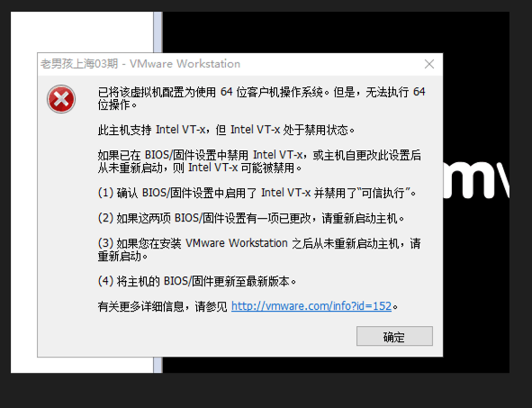This screenshot has width=532, height=408.
Task: Click the vertical divider bar above the dialog
Action: (158, 32)
